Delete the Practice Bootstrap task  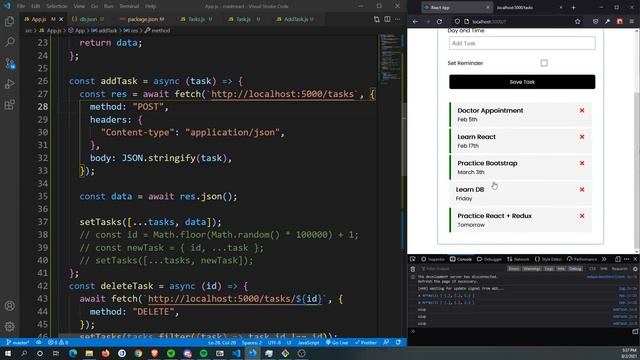(x=582, y=163)
